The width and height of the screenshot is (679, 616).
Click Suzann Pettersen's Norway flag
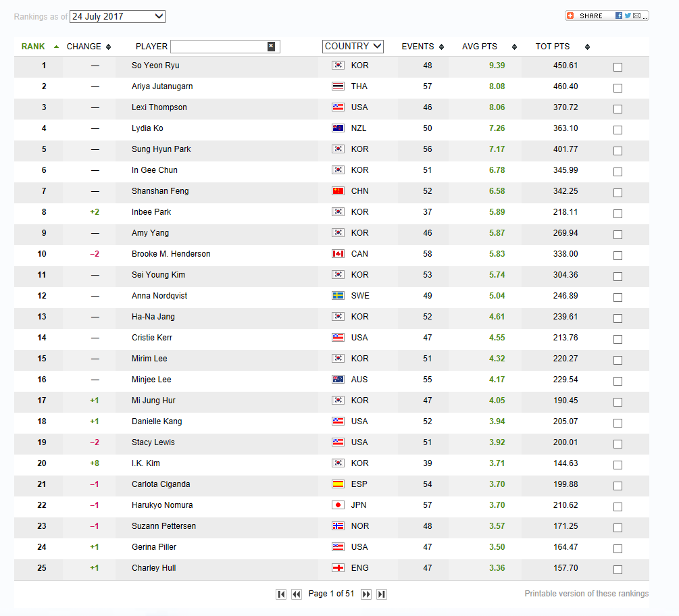point(338,526)
